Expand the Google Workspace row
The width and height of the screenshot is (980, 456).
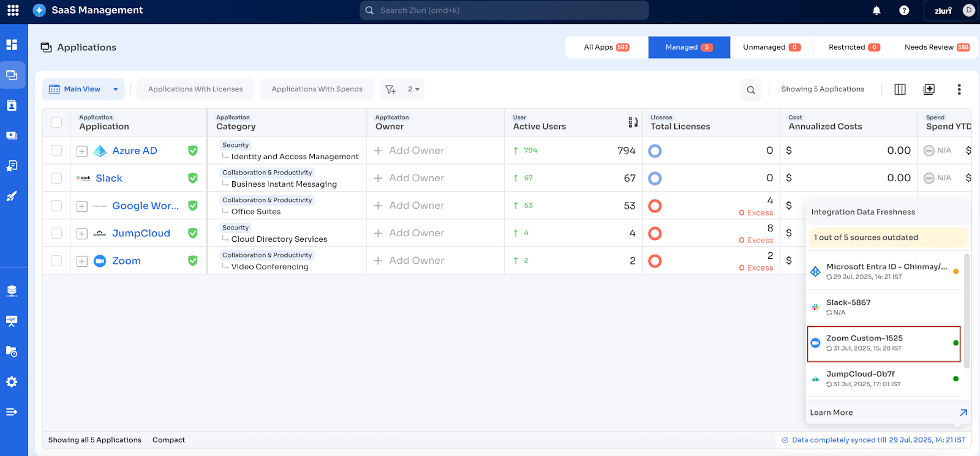[x=82, y=206]
